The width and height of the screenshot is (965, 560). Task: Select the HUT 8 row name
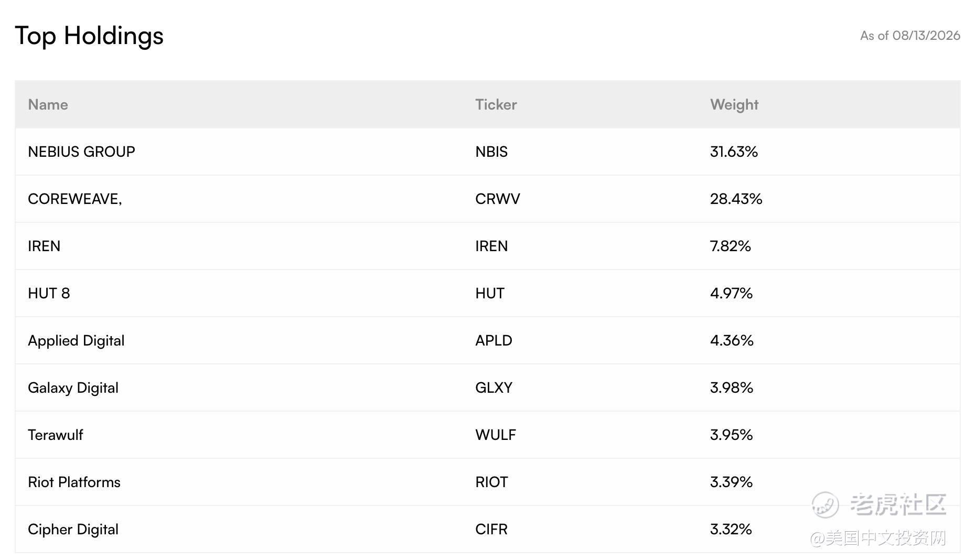click(49, 293)
